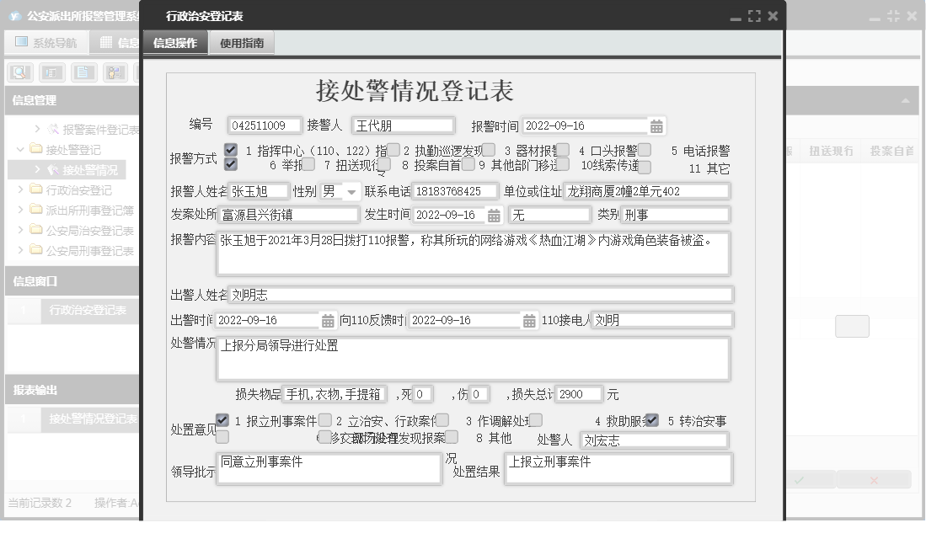Open the report list toolbar icon

pos(52,72)
